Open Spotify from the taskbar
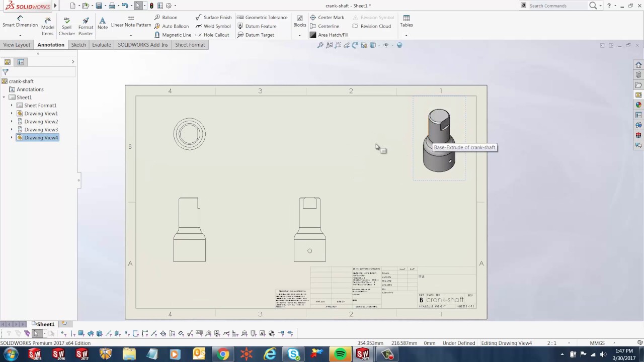Viewport: 644px width, 362px height. pos(340,354)
